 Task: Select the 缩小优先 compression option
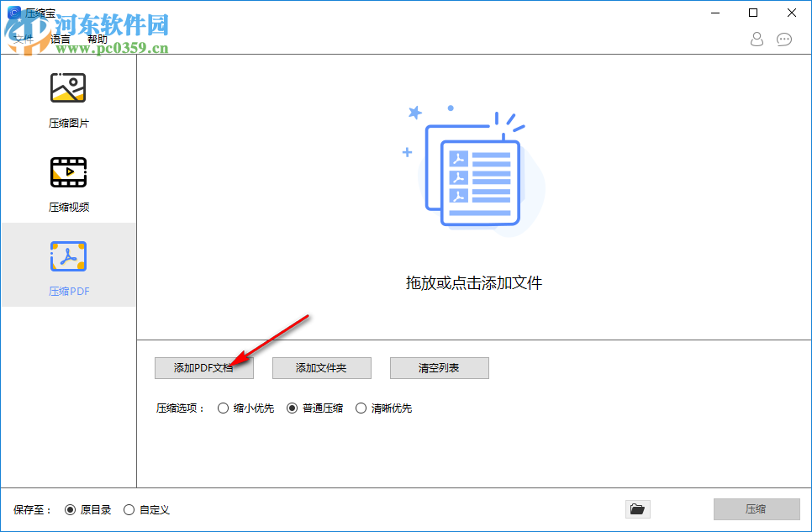(224, 408)
